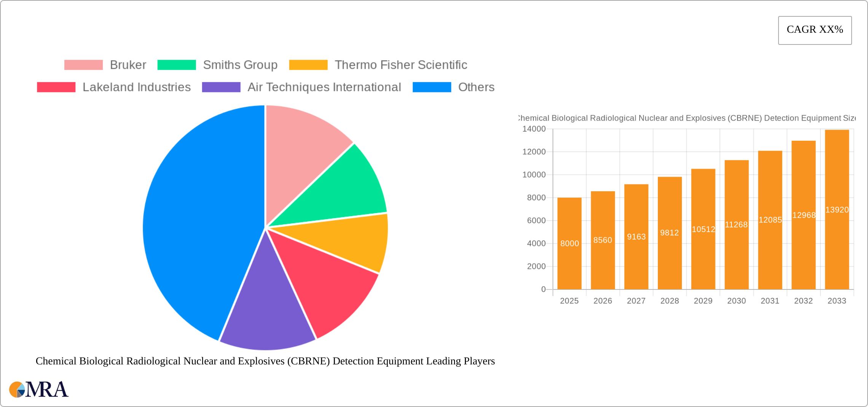Toggle the Others legend label visibility
The width and height of the screenshot is (868, 407).
pos(475,87)
